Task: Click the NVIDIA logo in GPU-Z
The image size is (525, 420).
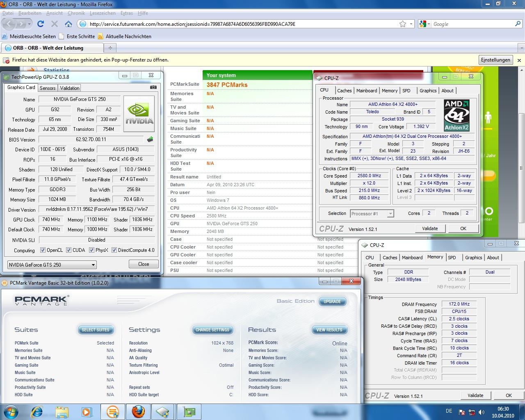Action: (x=139, y=114)
